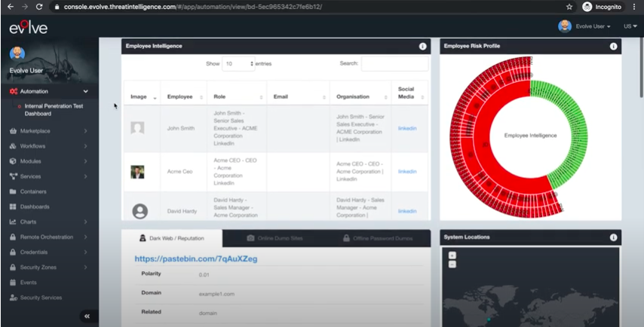Zoom in on the System Locations map
Screen dimensions: 644x327
click(452, 255)
